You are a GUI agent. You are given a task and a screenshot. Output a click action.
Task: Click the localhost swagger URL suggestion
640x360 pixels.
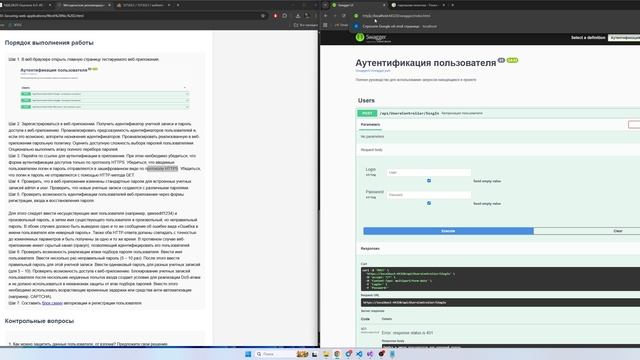[396, 16]
